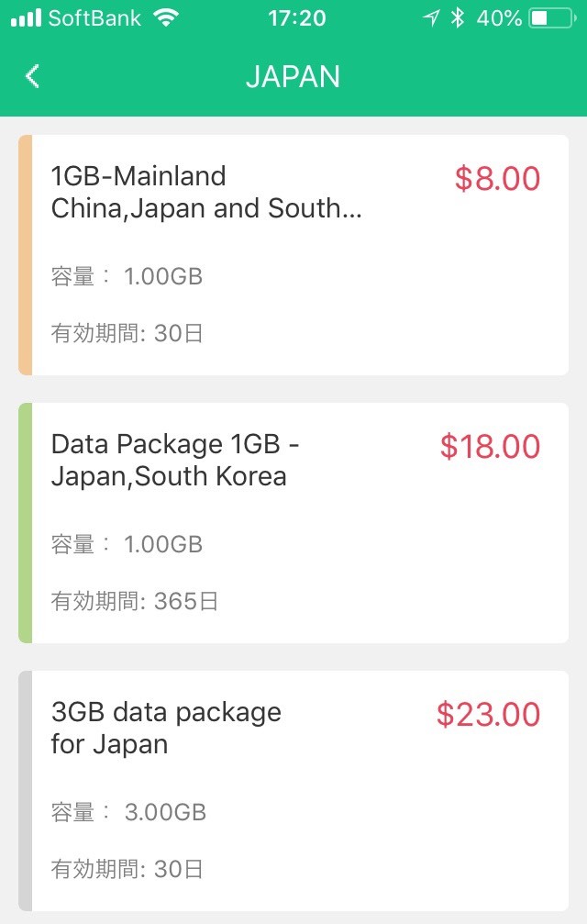
Task: Open Data Package 1GB - Japan, South Korea
Action: tap(175, 461)
